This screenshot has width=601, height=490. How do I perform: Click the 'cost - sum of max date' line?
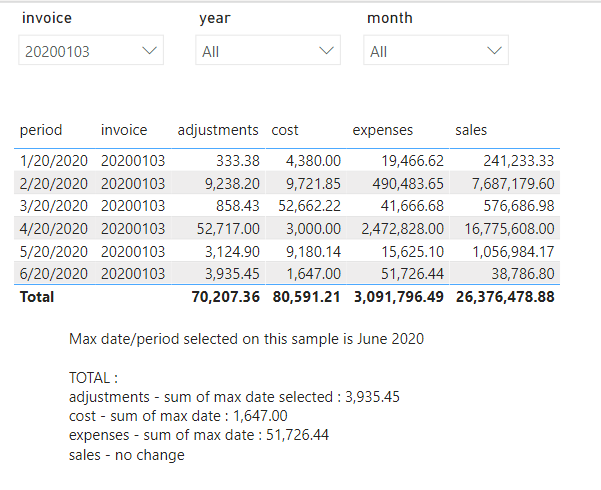point(178,416)
